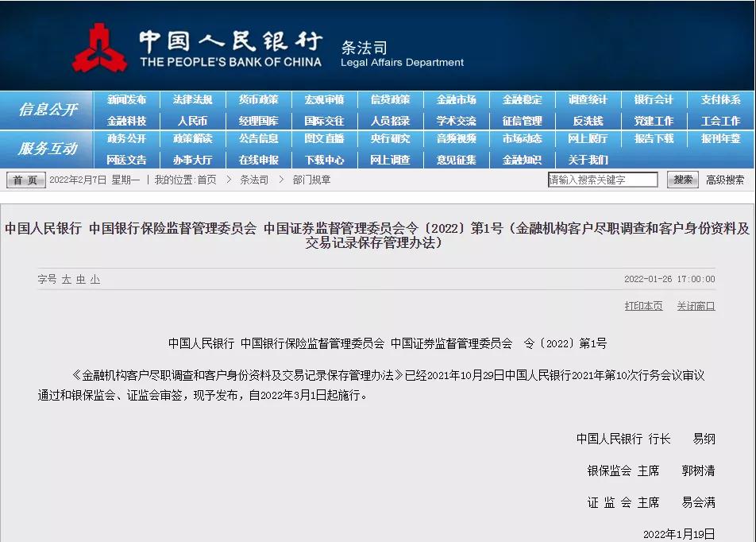
Task: Click the 搜索 search button
Action: pyautogui.click(x=682, y=180)
